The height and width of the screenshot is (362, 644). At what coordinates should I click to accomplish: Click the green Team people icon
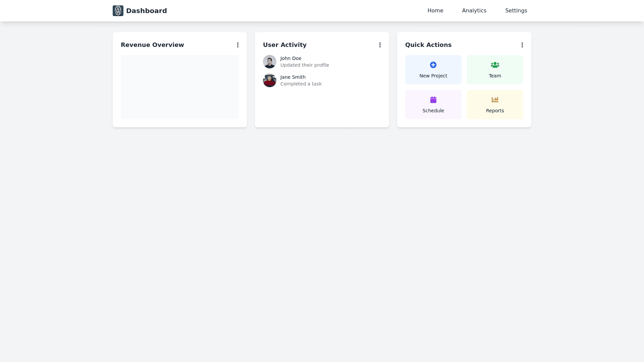495,65
